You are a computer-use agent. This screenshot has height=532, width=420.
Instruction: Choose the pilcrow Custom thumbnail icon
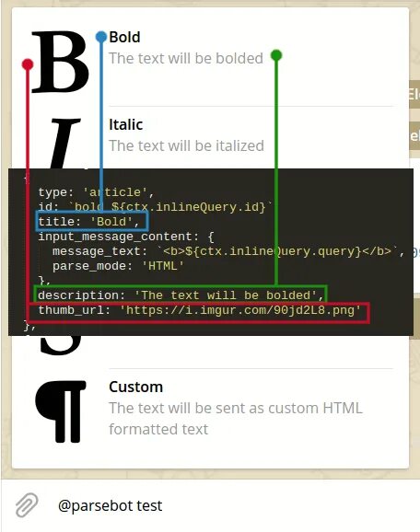(61, 411)
